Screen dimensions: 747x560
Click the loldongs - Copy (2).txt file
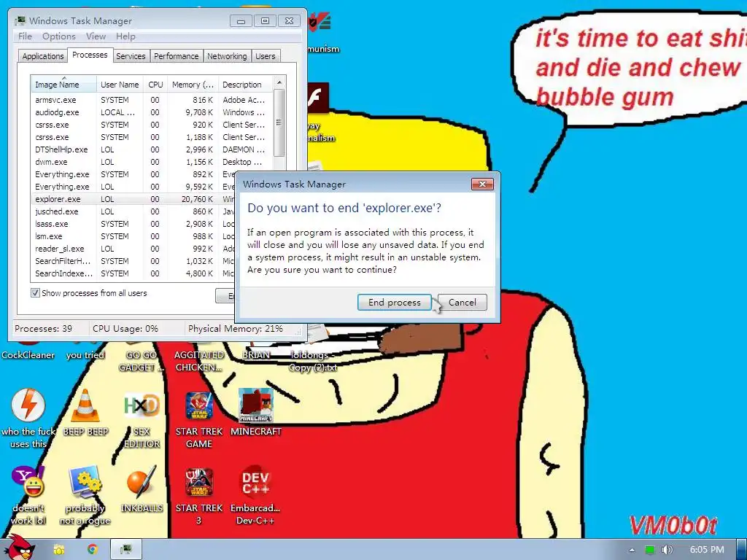(x=313, y=361)
